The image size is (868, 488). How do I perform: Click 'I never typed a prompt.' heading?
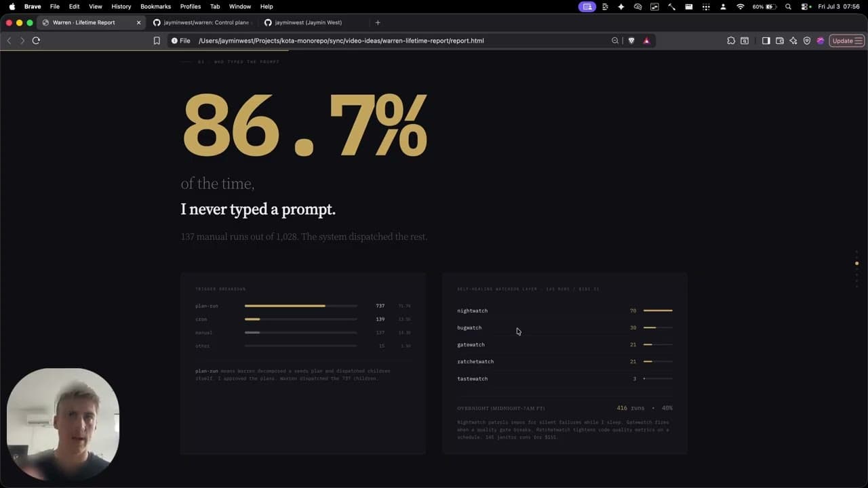pos(258,209)
